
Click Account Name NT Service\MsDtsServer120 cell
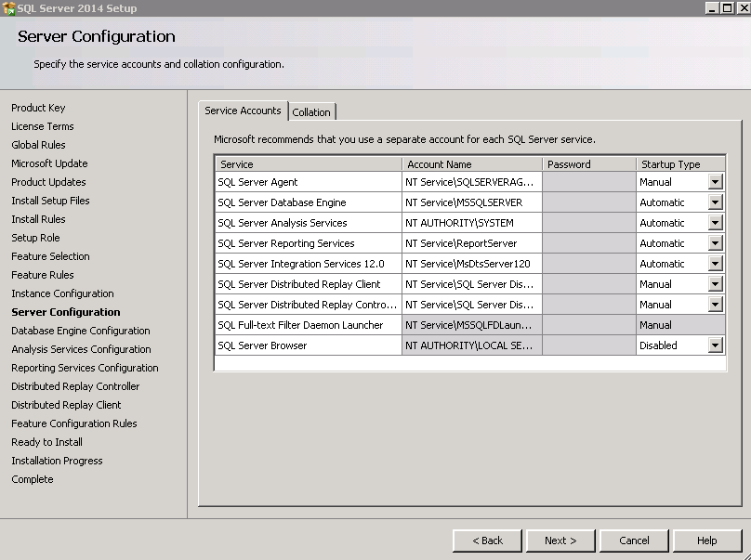coord(472,264)
